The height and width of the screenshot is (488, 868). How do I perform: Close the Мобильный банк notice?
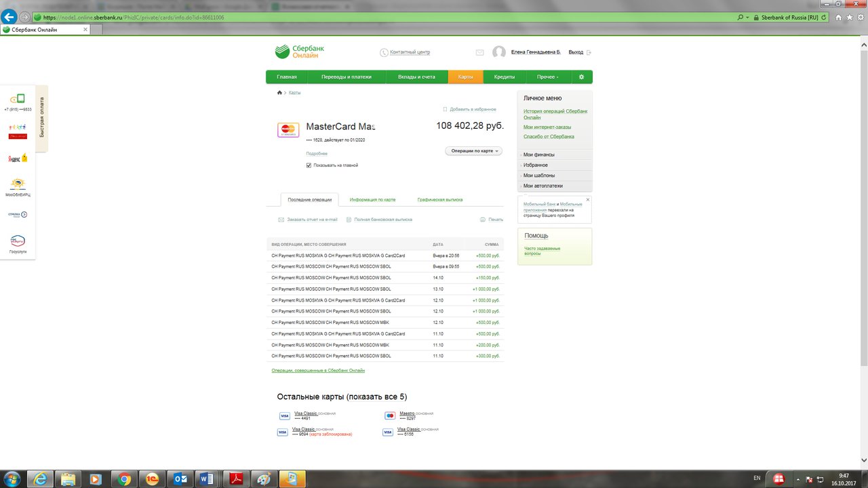click(x=588, y=199)
